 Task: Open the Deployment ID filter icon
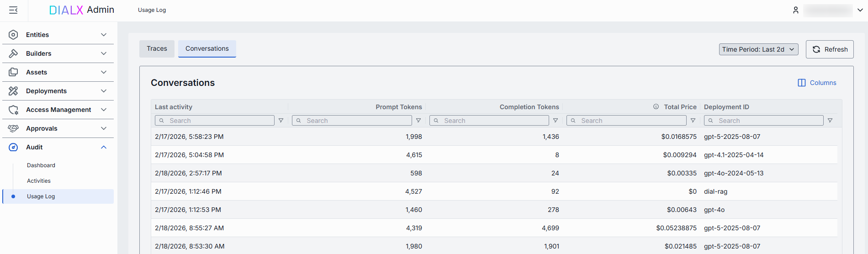point(830,121)
